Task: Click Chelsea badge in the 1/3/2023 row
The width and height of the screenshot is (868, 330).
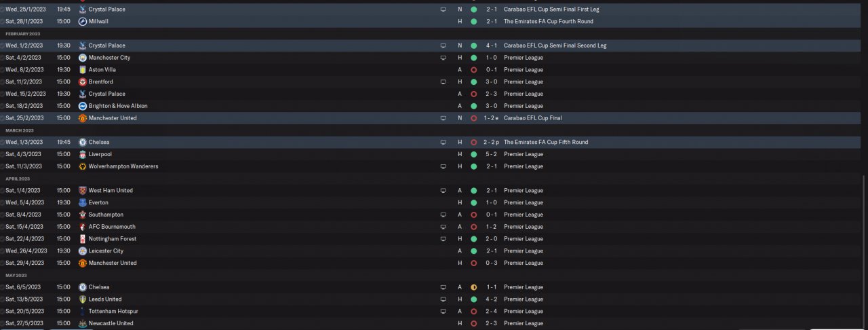Action: [x=82, y=143]
